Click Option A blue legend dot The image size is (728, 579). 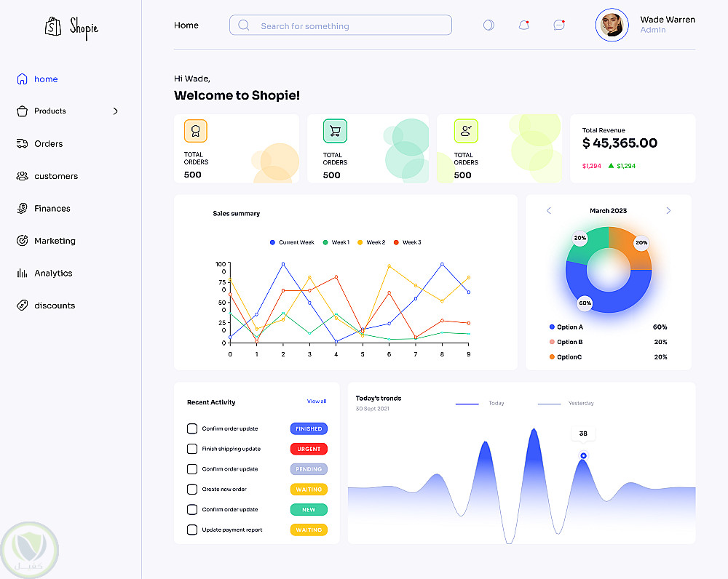click(552, 327)
